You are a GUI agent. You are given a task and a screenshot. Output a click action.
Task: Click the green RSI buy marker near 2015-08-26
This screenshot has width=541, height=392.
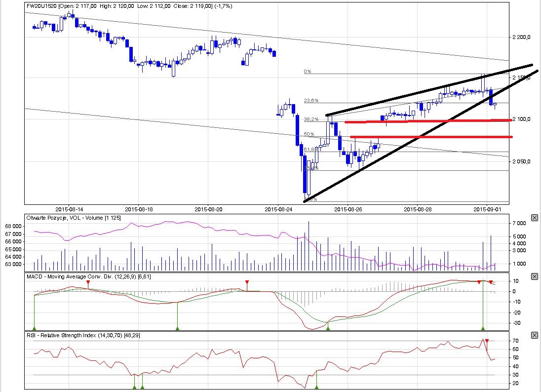tap(317, 387)
